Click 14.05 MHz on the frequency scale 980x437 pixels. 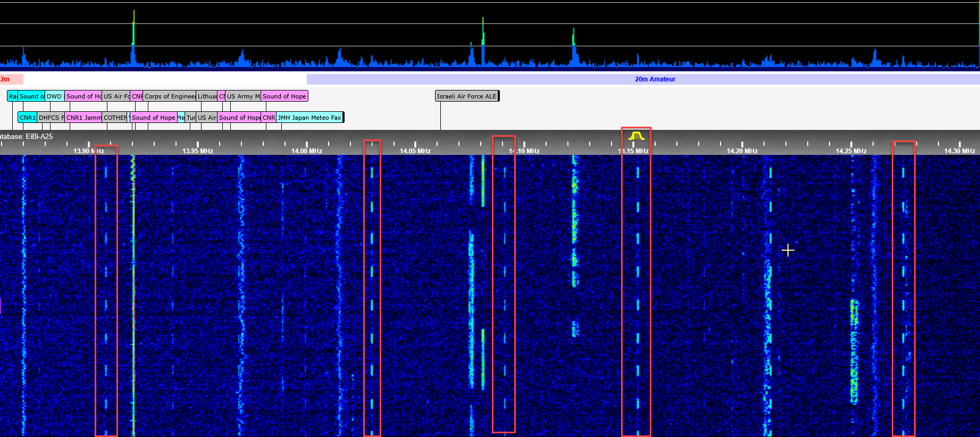pyautogui.click(x=415, y=151)
